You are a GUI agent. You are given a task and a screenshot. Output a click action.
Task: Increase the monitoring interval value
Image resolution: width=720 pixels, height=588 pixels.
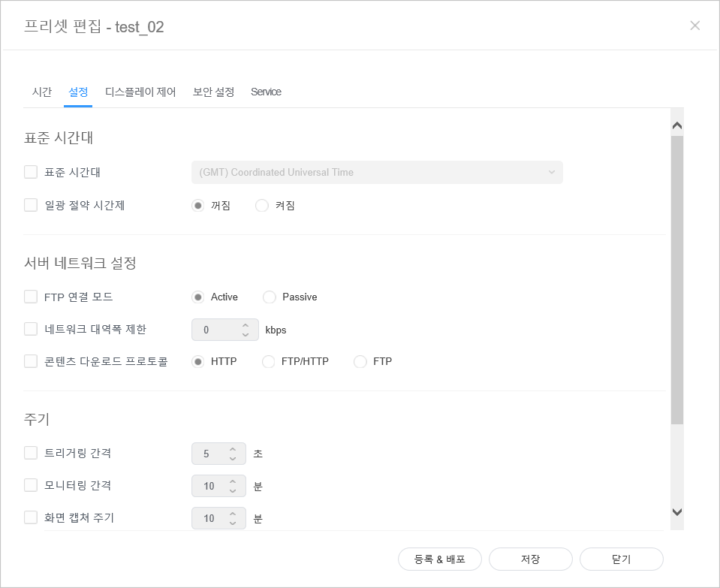233,481
